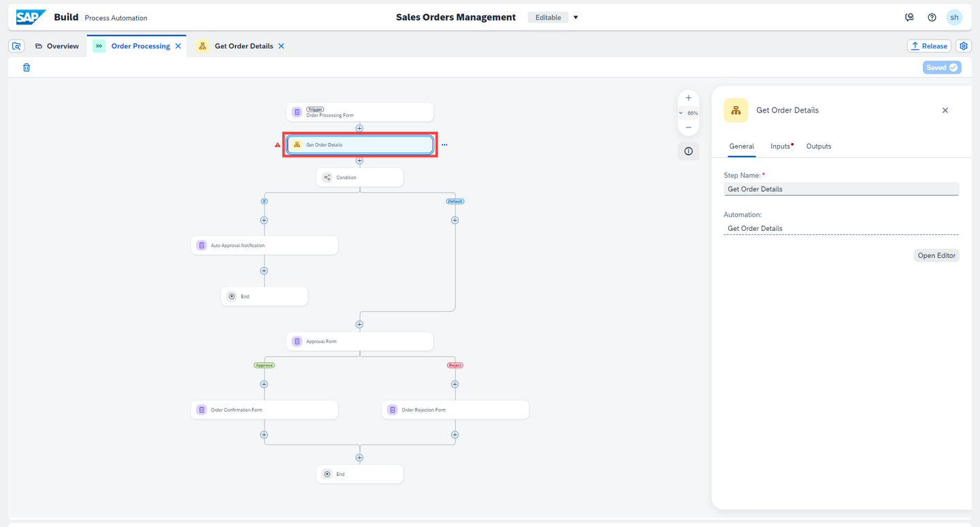
Task: Add step between Get Order Details and Condition
Action: [359, 161]
